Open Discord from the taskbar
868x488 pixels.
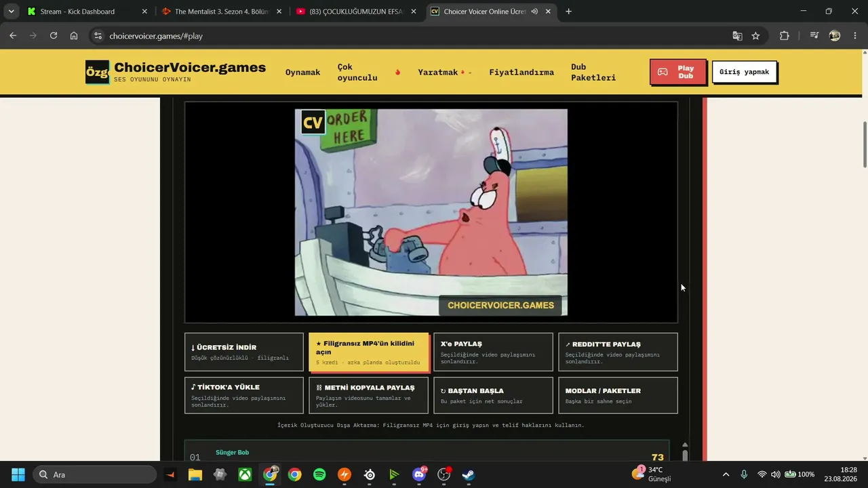tap(419, 474)
